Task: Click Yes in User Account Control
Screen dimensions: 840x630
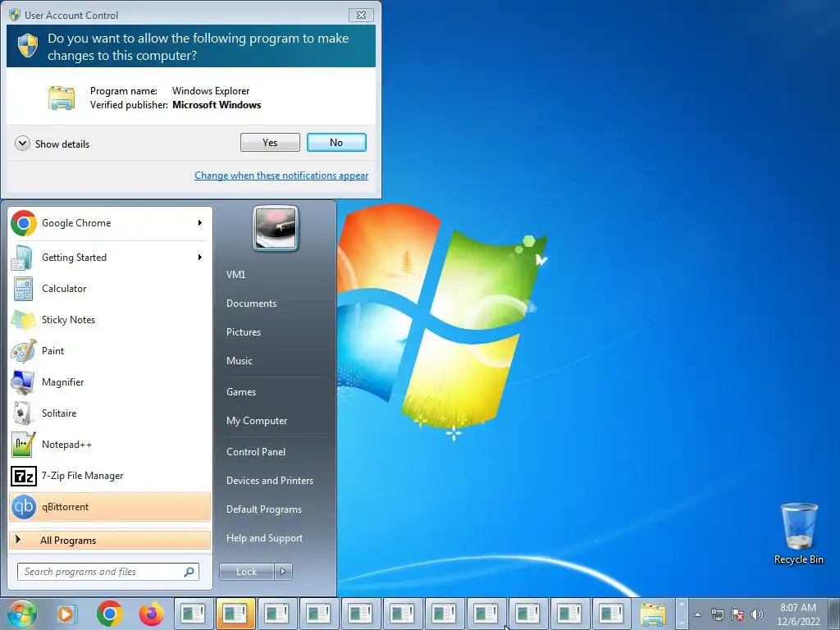Action: click(x=270, y=143)
